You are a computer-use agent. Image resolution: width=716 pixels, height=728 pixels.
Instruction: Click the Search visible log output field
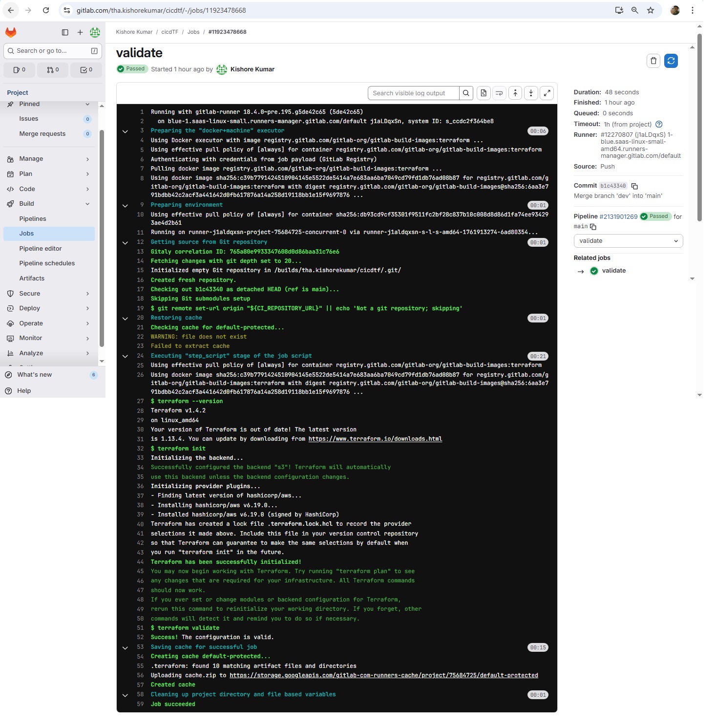tap(413, 93)
